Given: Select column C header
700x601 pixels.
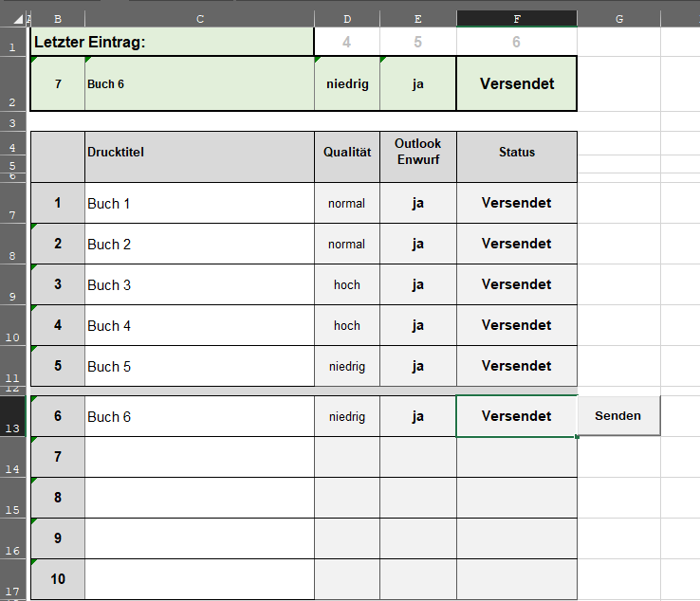Looking at the screenshot, I should click(x=199, y=19).
